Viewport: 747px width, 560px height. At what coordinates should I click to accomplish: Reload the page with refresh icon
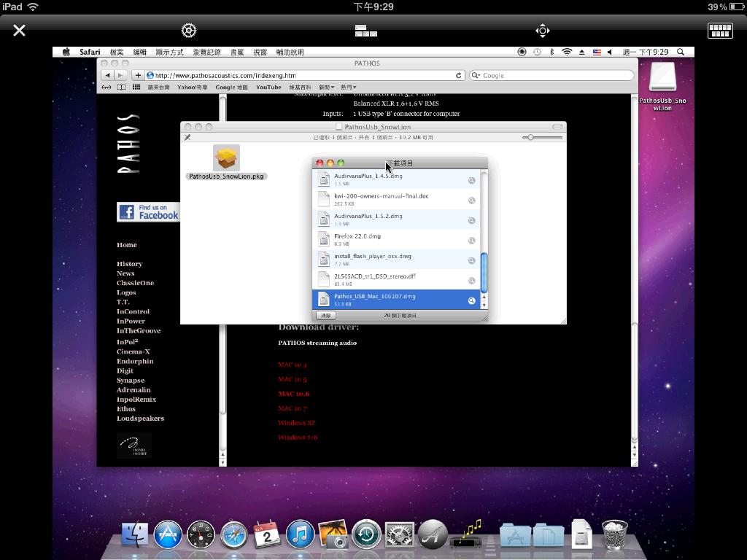[458, 75]
